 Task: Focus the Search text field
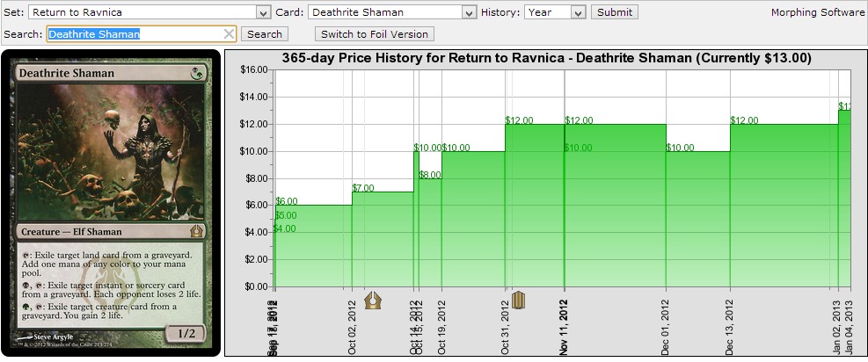132,34
